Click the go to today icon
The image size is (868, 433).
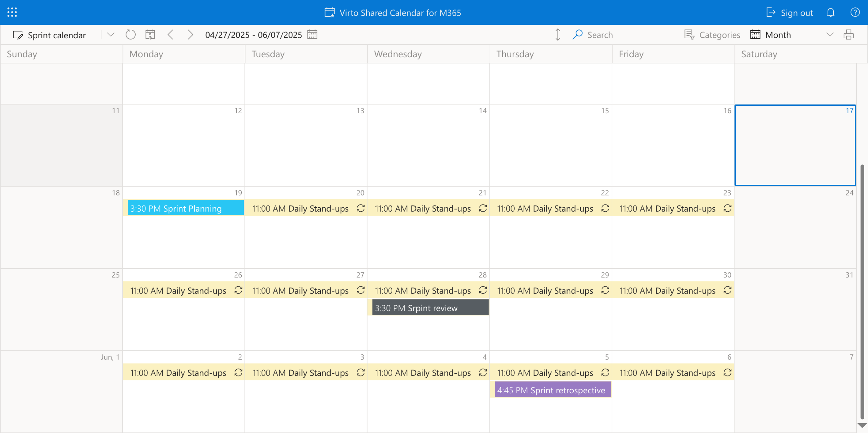click(150, 35)
